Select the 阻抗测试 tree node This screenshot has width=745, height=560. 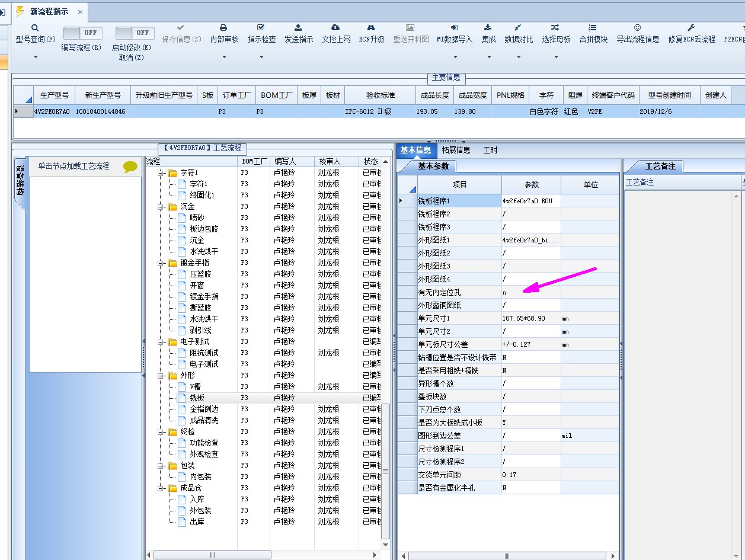pos(204,353)
